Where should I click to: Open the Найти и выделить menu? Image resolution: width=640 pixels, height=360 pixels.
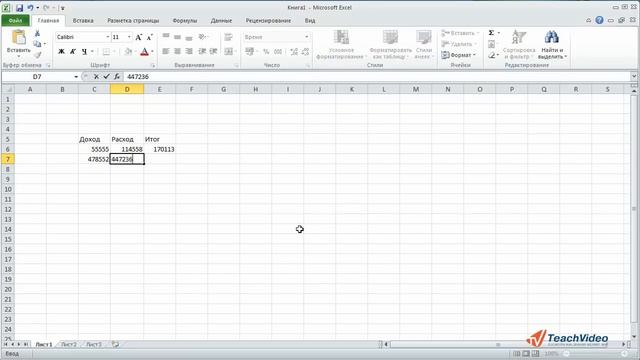click(552, 44)
